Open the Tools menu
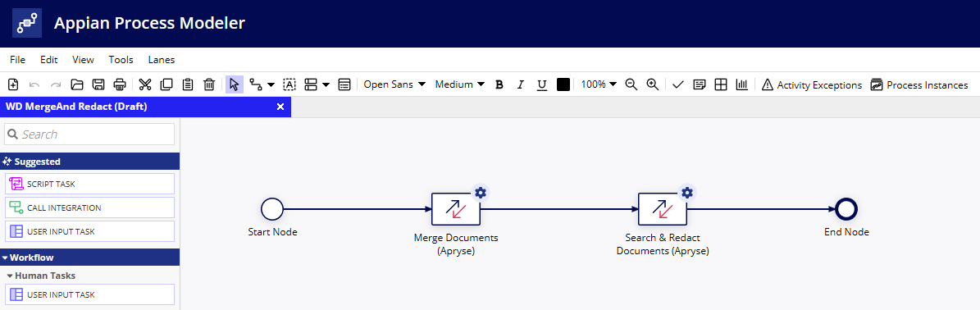This screenshot has height=310, width=980. pyautogui.click(x=121, y=60)
